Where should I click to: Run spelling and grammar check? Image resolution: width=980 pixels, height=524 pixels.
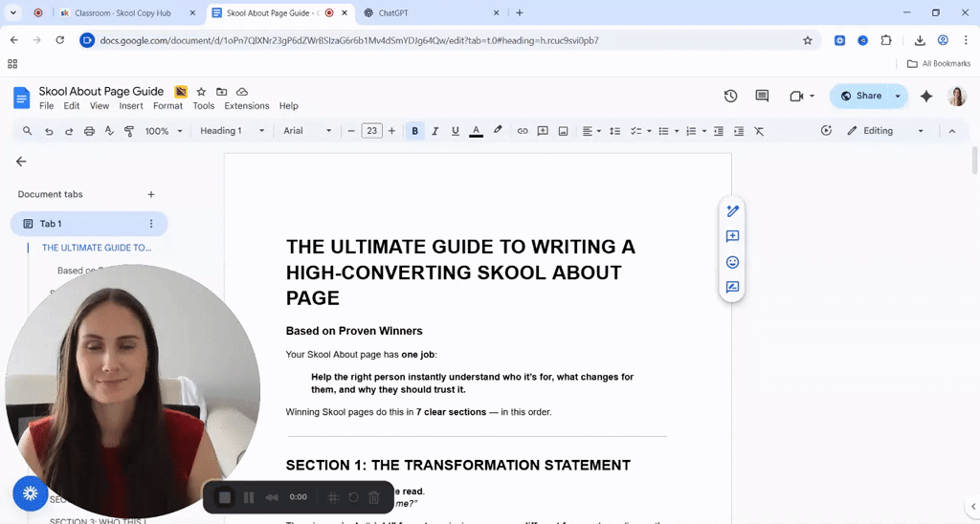(x=109, y=131)
